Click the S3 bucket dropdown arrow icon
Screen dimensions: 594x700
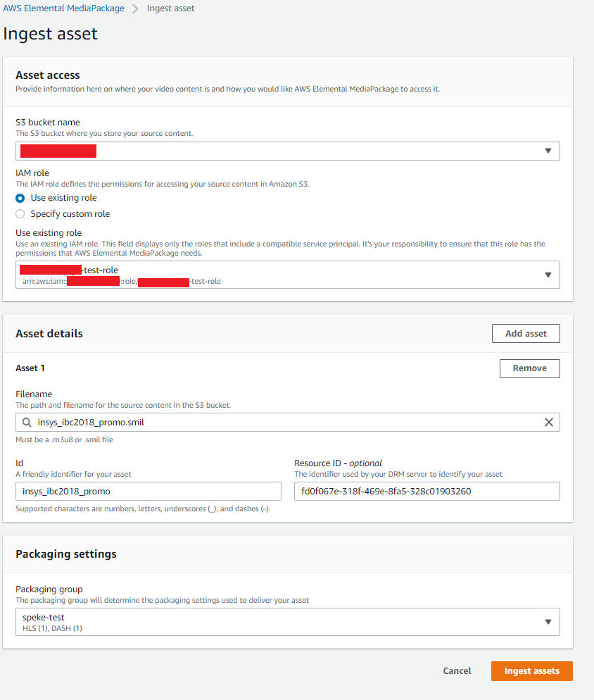pyautogui.click(x=548, y=151)
